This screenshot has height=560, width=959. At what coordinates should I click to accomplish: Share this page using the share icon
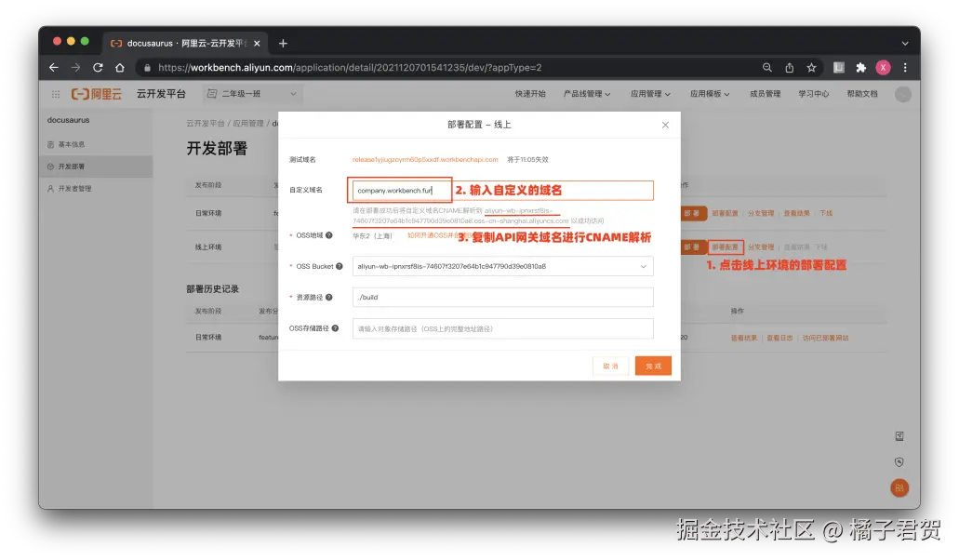tap(790, 68)
